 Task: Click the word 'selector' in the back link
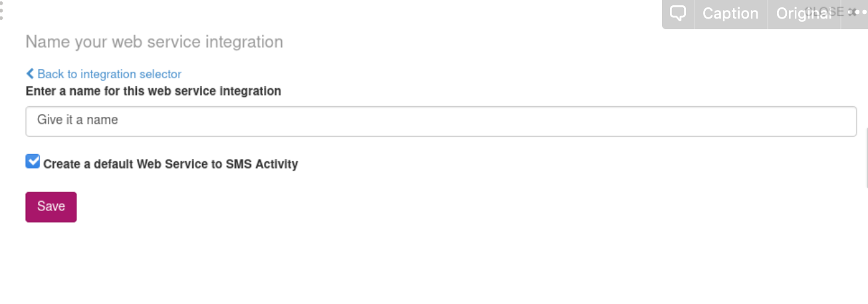[160, 74]
